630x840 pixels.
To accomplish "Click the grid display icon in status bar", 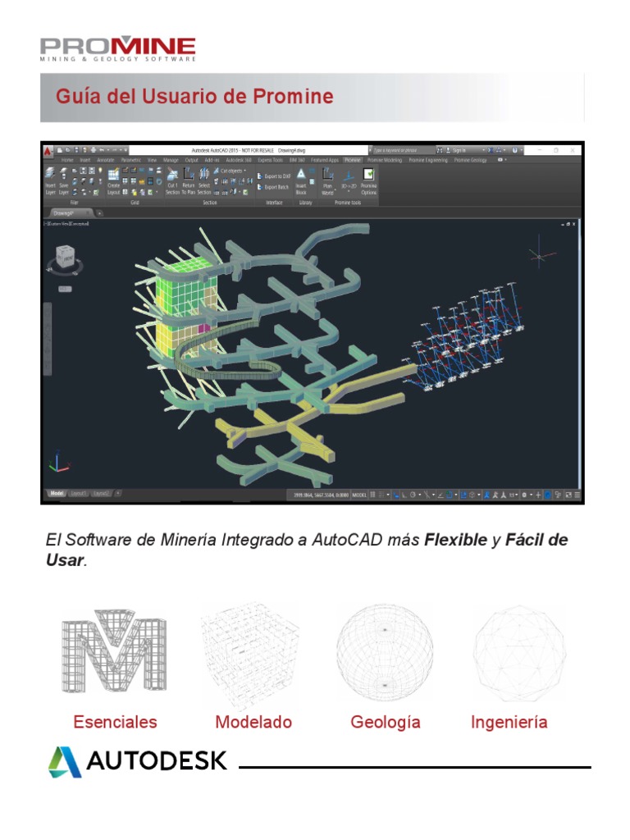I will (x=373, y=495).
